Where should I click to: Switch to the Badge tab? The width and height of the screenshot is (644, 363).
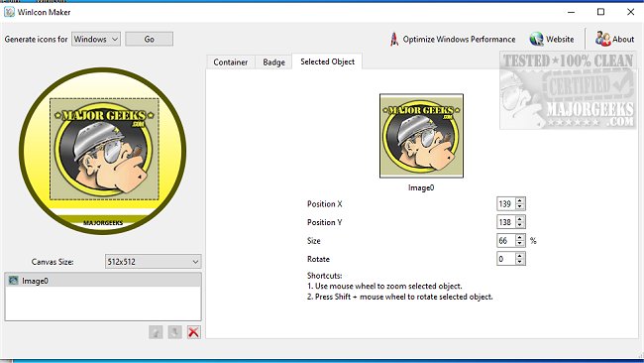[x=273, y=62]
